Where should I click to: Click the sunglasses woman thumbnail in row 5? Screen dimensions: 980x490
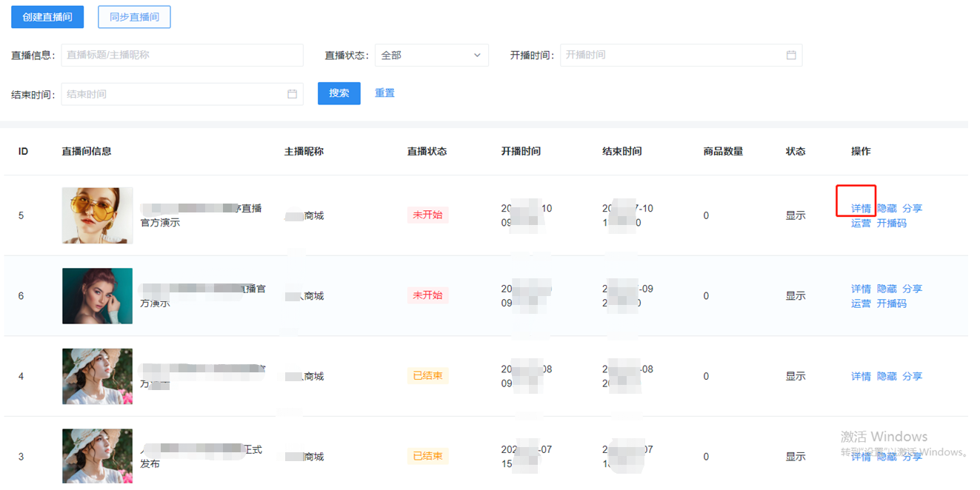tap(97, 215)
